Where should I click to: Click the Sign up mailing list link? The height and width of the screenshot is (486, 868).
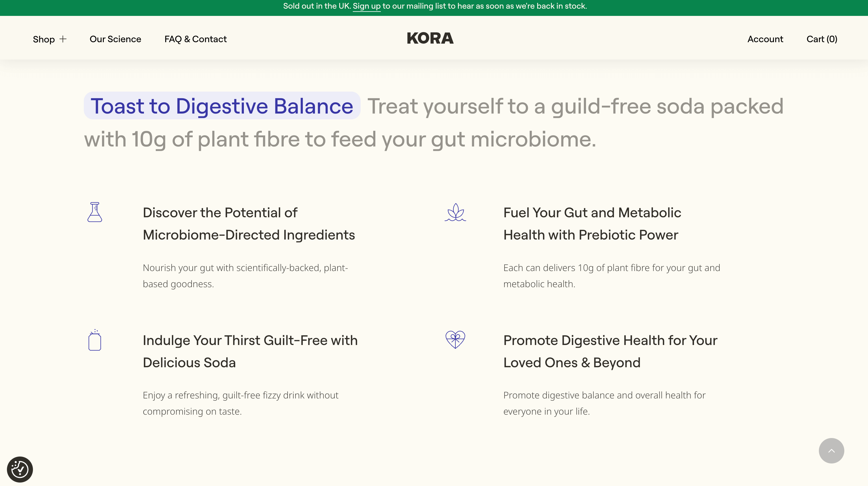[x=367, y=6]
